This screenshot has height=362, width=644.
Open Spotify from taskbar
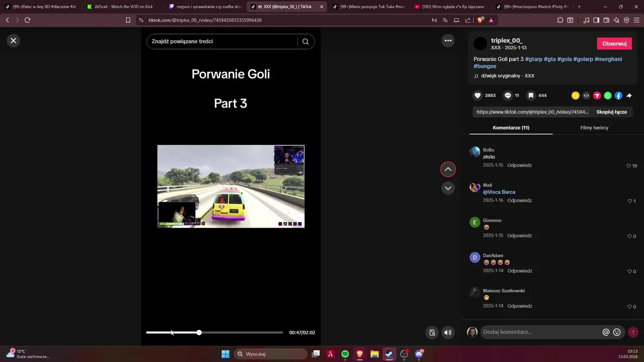[x=345, y=354]
